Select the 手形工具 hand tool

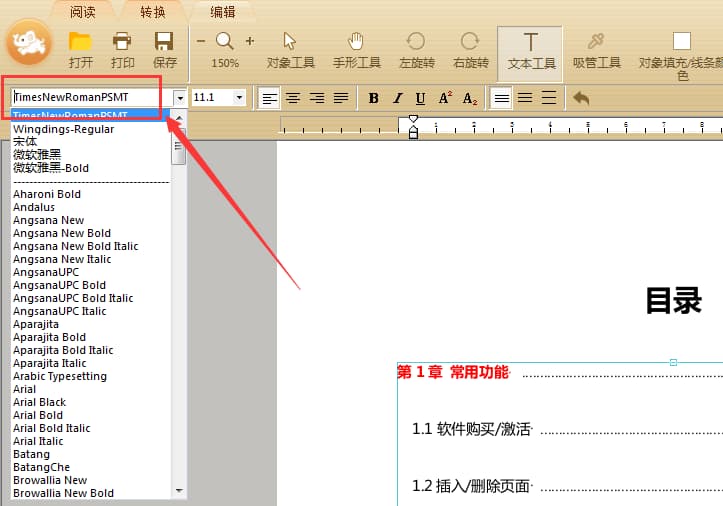[356, 42]
